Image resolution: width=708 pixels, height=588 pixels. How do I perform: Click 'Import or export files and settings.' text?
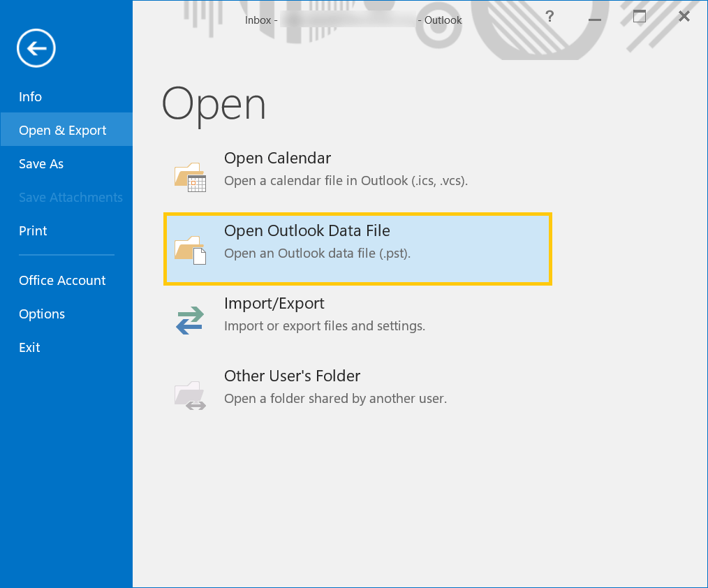pos(325,326)
